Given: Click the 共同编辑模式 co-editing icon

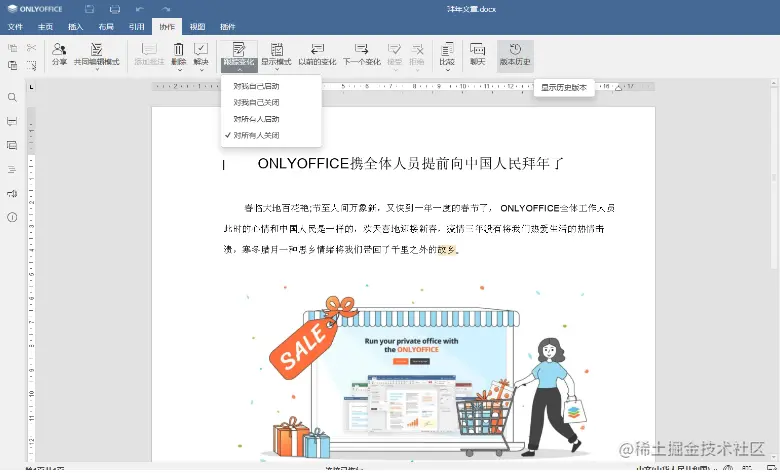Looking at the screenshot, I should (x=97, y=49).
